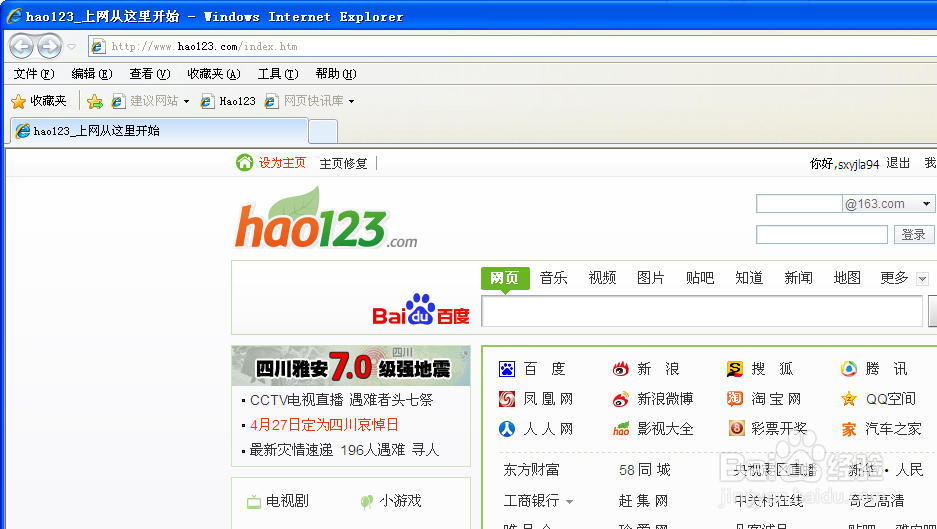Select the 贴吧 search tab
This screenshot has height=529, width=937.
click(700, 278)
